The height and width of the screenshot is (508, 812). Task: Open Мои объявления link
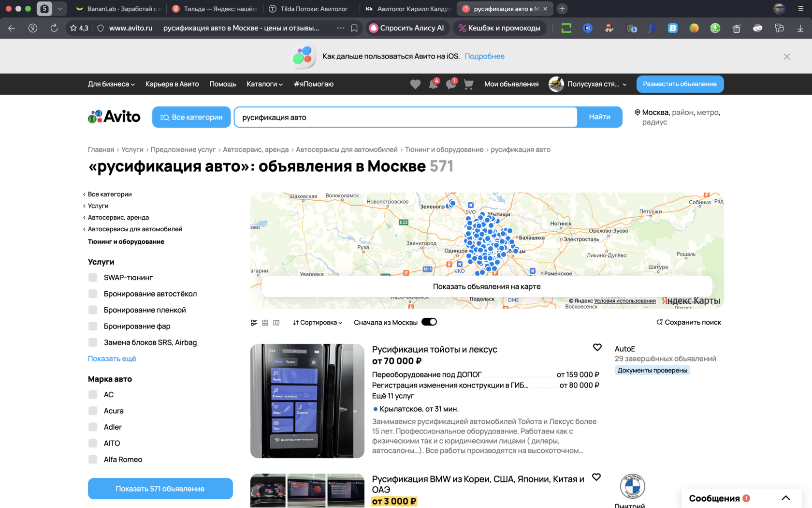(x=511, y=84)
